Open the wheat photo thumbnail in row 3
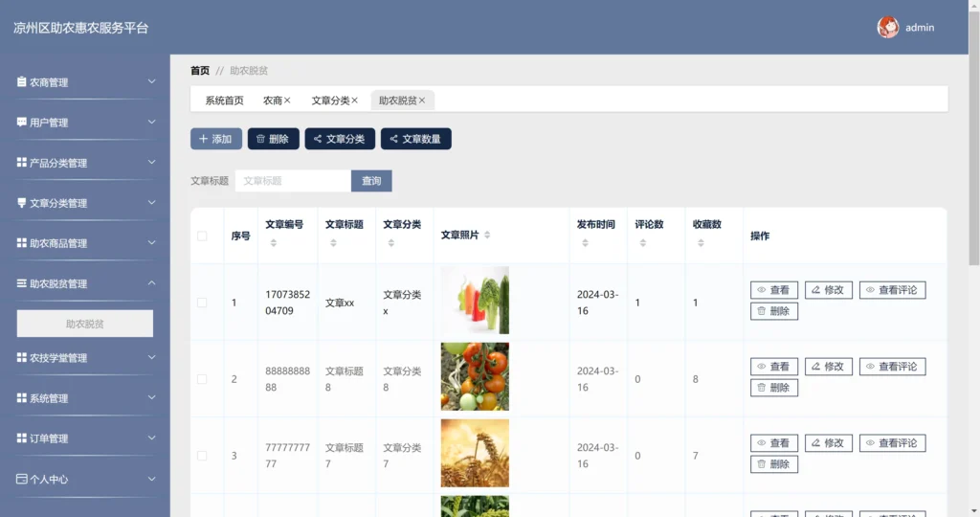 [475, 453]
